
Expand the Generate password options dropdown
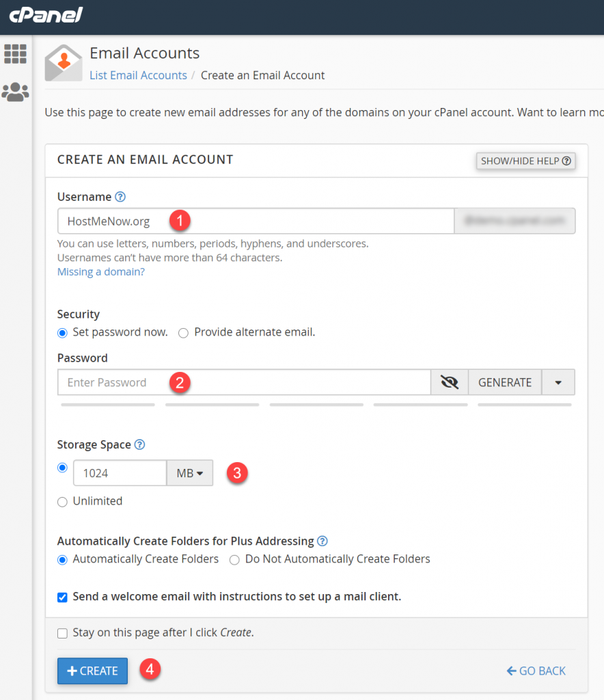(x=558, y=382)
